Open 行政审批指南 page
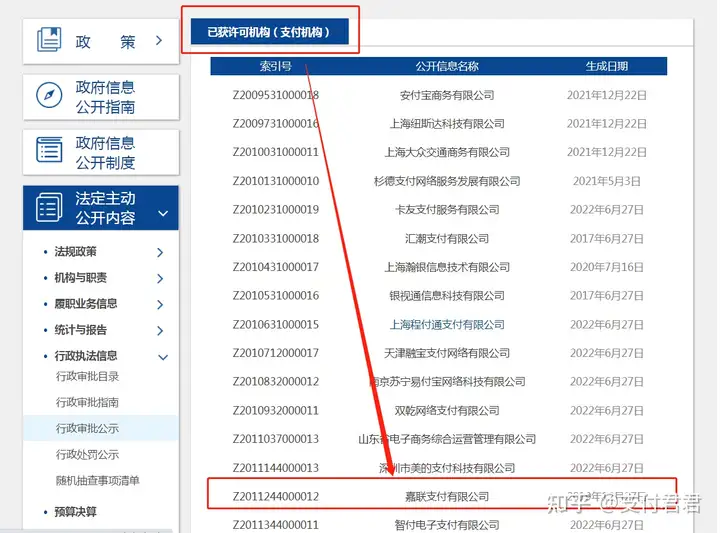This screenshot has width=720, height=533. pos(87,403)
